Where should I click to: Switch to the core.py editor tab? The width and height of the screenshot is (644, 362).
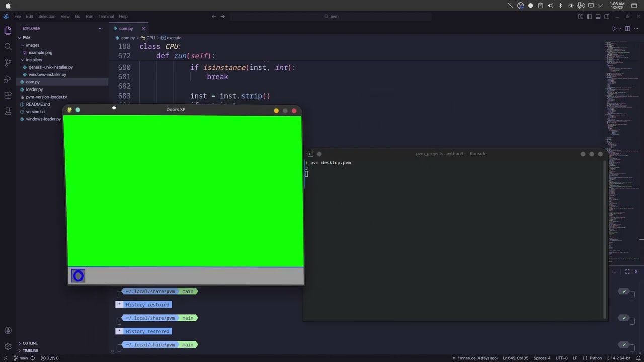126,29
